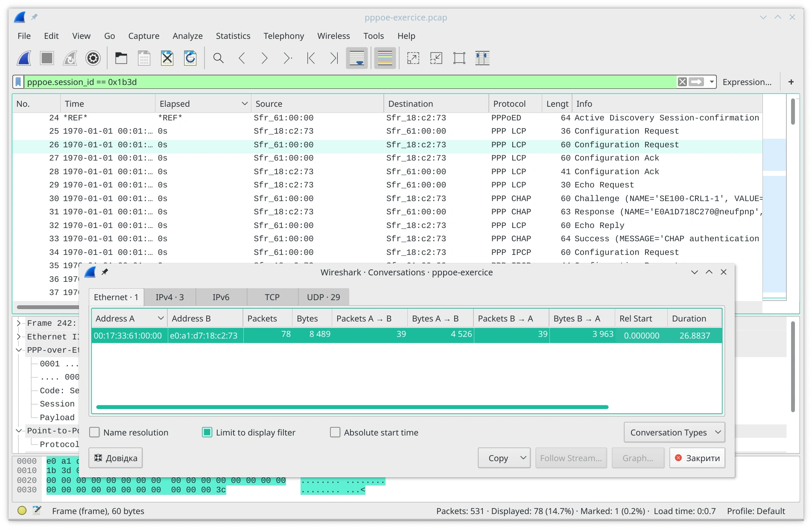Viewport: 812px width, 529px height.
Task: Open capture options gear icon
Action: (x=93, y=58)
